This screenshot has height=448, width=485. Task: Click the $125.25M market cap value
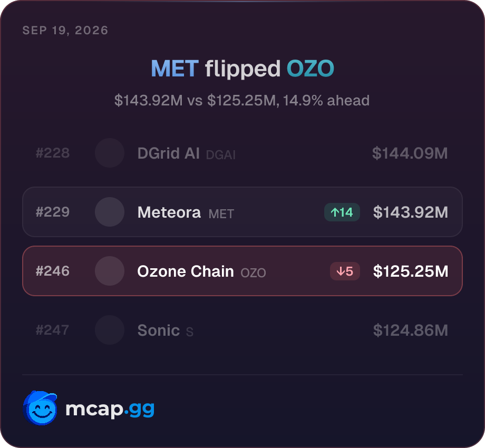coord(411,271)
